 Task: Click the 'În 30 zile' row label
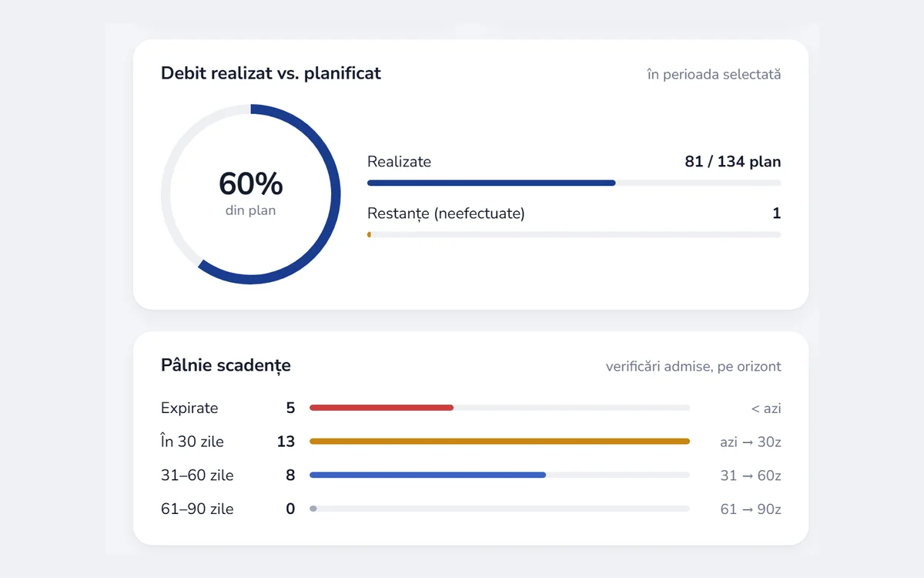(192, 442)
